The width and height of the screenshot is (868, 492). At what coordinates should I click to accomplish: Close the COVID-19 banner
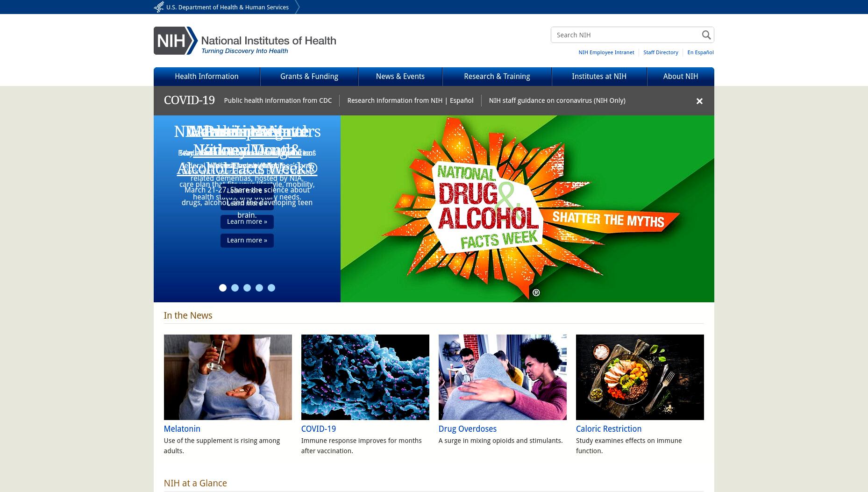[699, 101]
